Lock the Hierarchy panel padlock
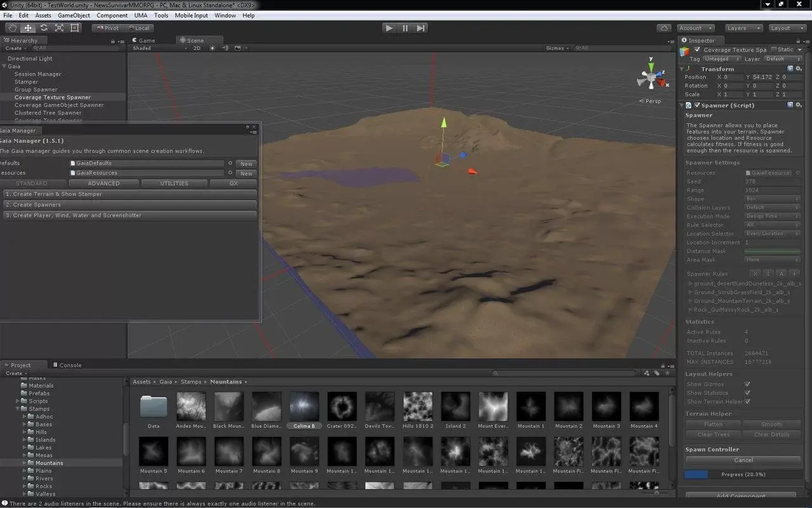The image size is (812, 508). (114, 40)
